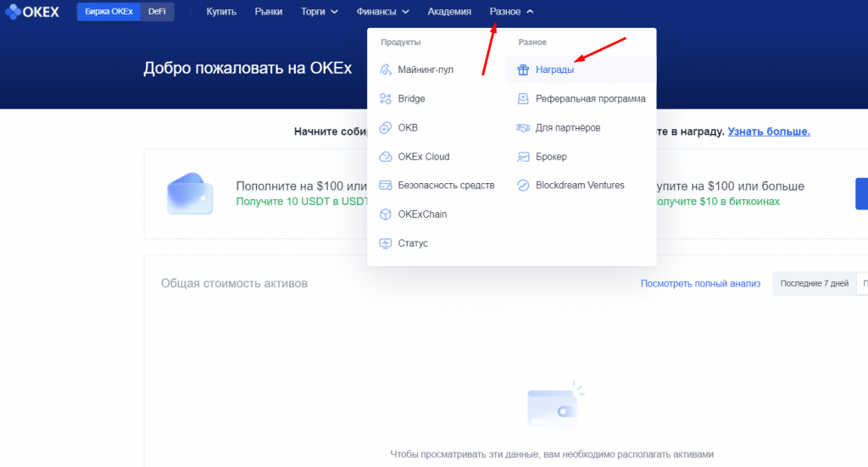Click the Статус monitor icon

coord(386,243)
